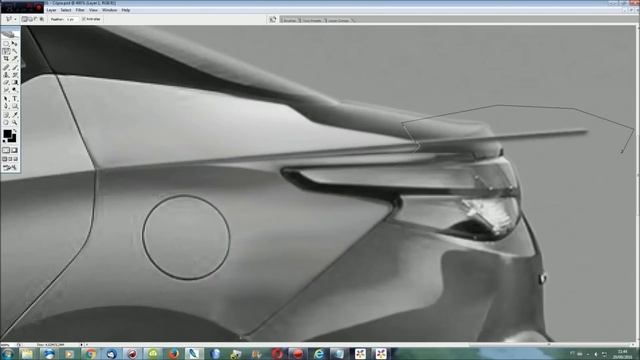The width and height of the screenshot is (640, 360).
Task: Set Standard Screen Mode
Action: coord(4,159)
